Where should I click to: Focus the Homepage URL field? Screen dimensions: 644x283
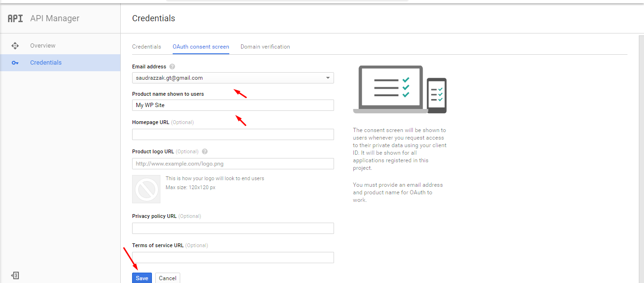tap(233, 134)
